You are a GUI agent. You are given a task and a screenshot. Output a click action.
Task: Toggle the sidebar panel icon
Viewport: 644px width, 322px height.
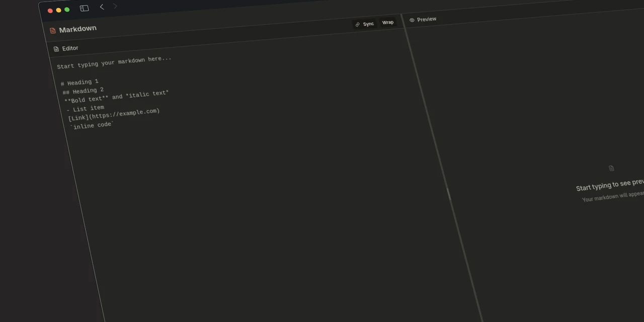tap(84, 8)
